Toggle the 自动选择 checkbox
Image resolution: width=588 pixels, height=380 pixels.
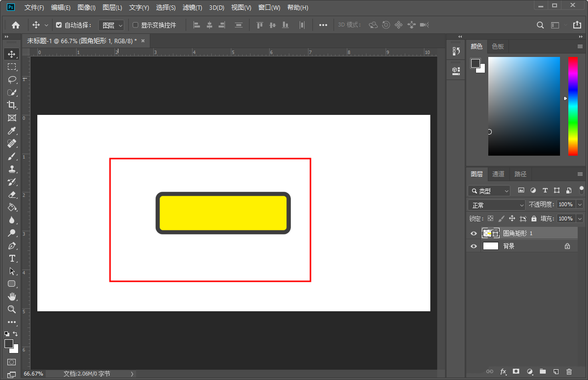59,25
